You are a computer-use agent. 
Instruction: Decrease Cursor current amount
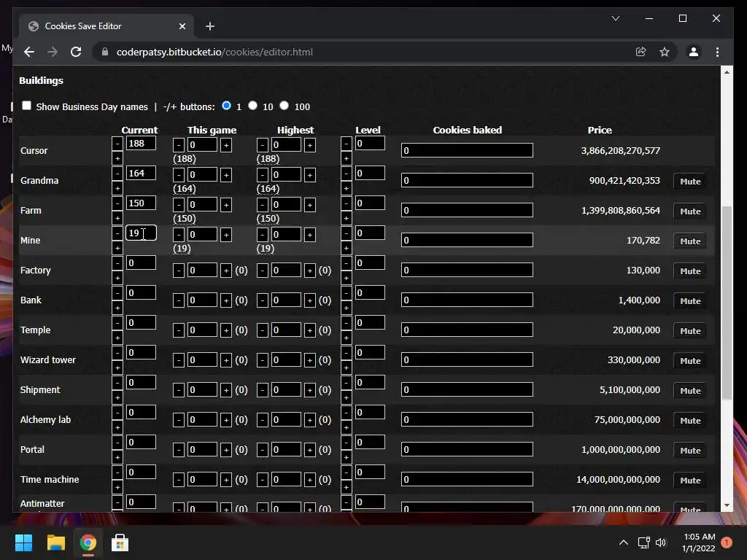pyautogui.click(x=117, y=144)
